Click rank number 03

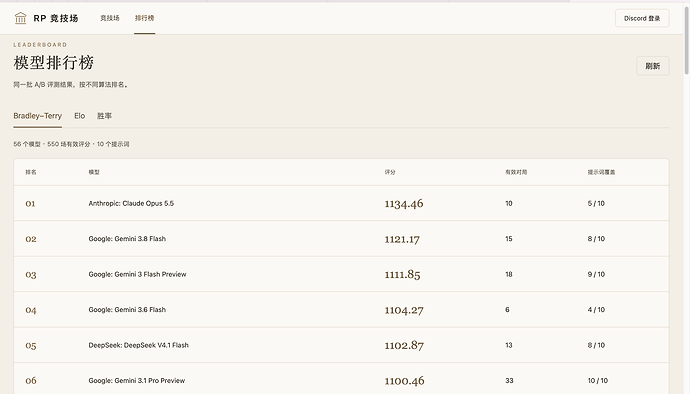tap(31, 275)
